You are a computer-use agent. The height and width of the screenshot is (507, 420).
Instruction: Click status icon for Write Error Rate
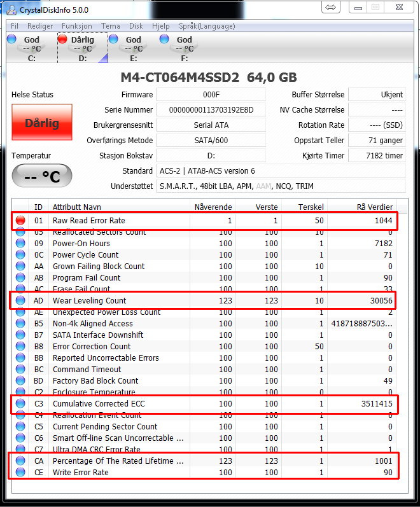(20, 472)
